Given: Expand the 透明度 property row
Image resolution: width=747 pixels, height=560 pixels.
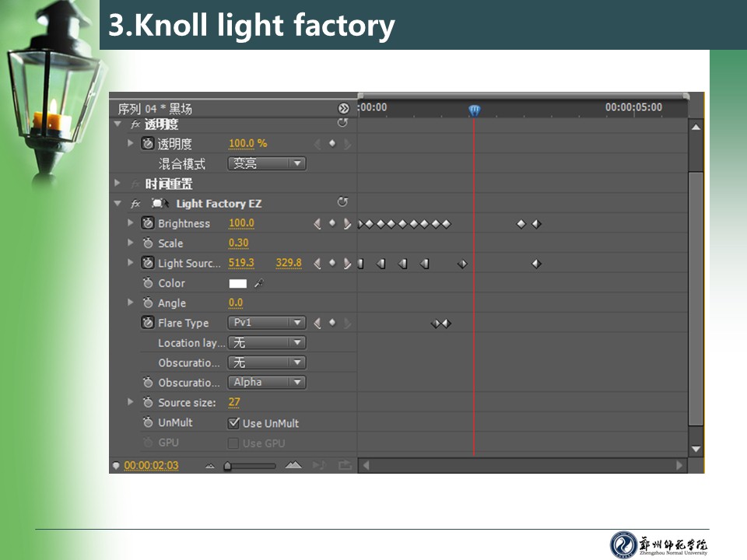Looking at the screenshot, I should click(130, 143).
